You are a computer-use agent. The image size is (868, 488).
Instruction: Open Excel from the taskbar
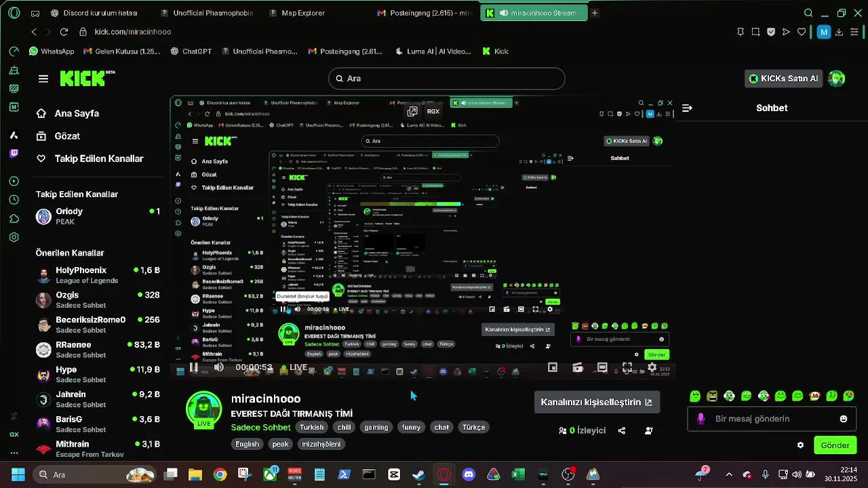click(518, 474)
